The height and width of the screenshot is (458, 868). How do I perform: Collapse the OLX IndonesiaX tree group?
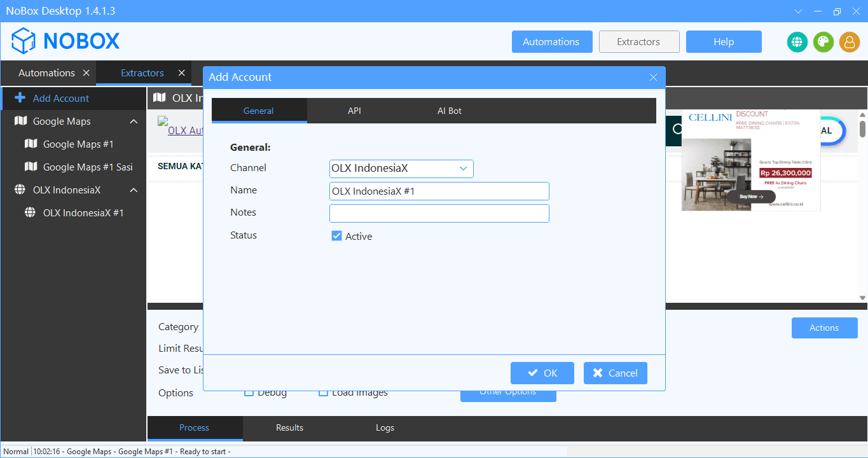(x=134, y=190)
